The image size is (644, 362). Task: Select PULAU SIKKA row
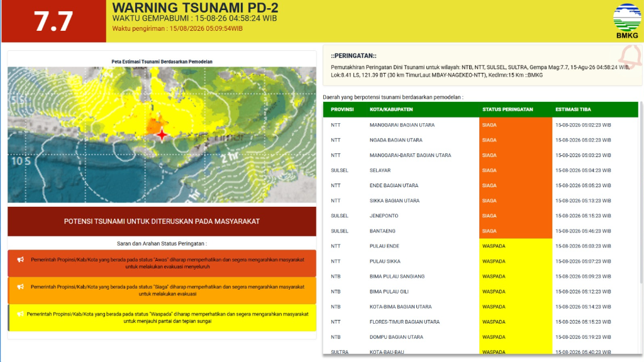pos(480,261)
